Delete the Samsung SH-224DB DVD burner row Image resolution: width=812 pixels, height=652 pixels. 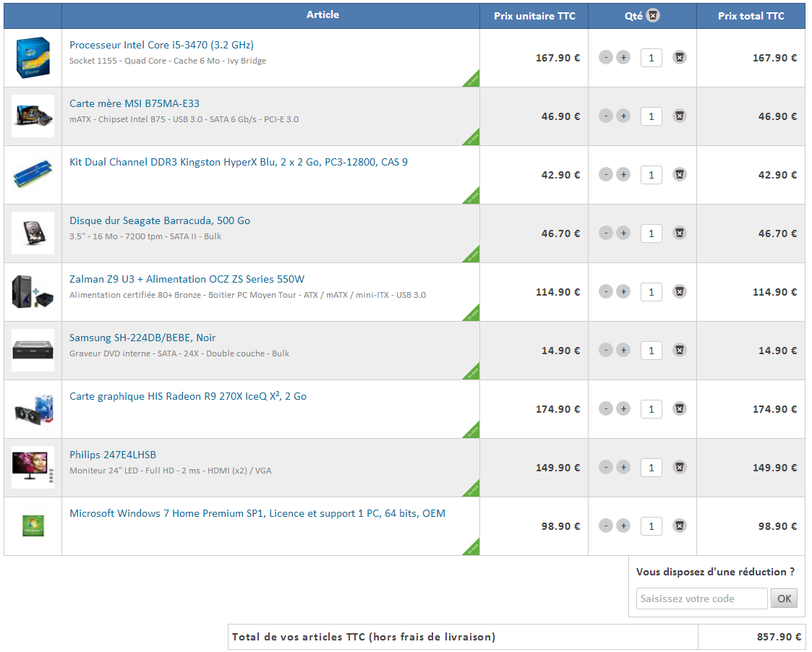point(680,350)
